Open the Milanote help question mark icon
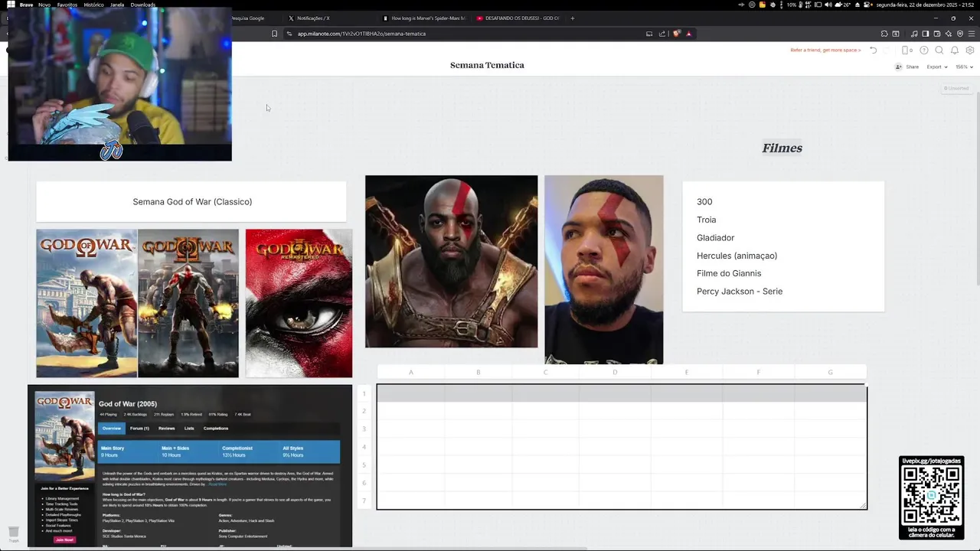Viewport: 980px width, 551px height. (x=924, y=50)
